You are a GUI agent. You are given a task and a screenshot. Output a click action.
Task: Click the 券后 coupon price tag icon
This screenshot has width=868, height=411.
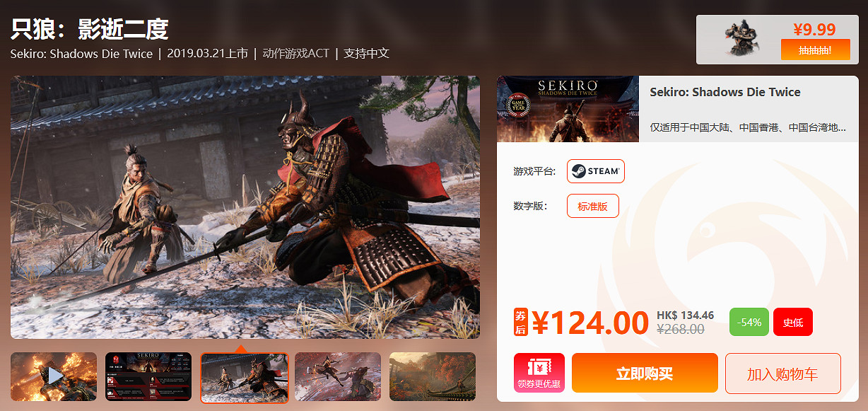pos(520,322)
